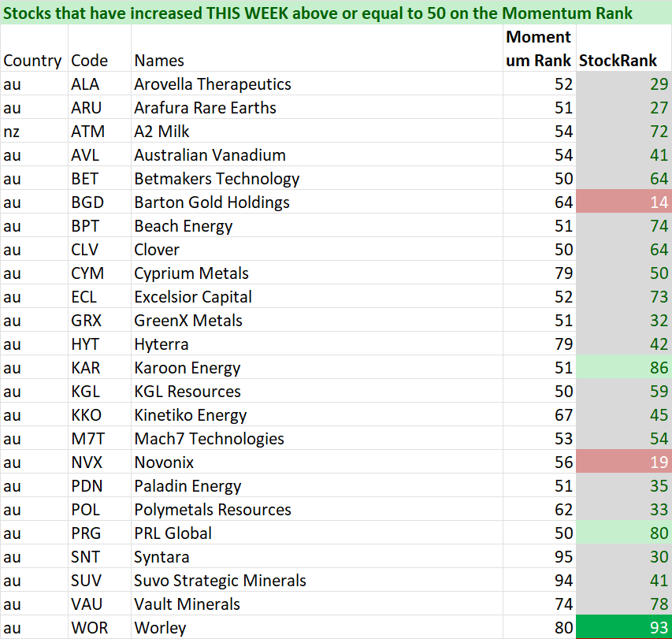This screenshot has width=672, height=639.
Task: Click Cyprium Metals' StockRank 50 cell
Action: (x=624, y=273)
